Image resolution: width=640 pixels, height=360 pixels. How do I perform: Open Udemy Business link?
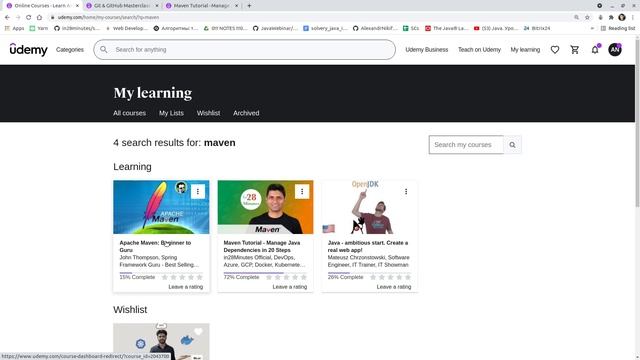[x=427, y=49]
